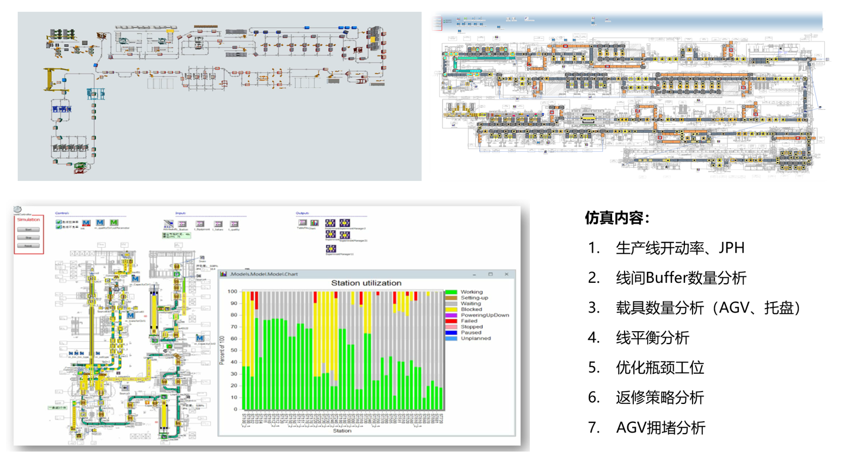Open the AttributeIfc_Station icon under Input
The width and height of the screenshot is (868, 461).
(x=169, y=223)
